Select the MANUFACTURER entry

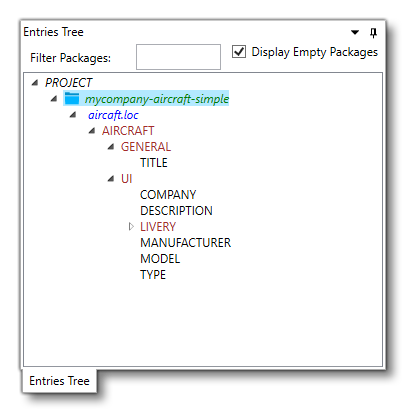point(185,243)
